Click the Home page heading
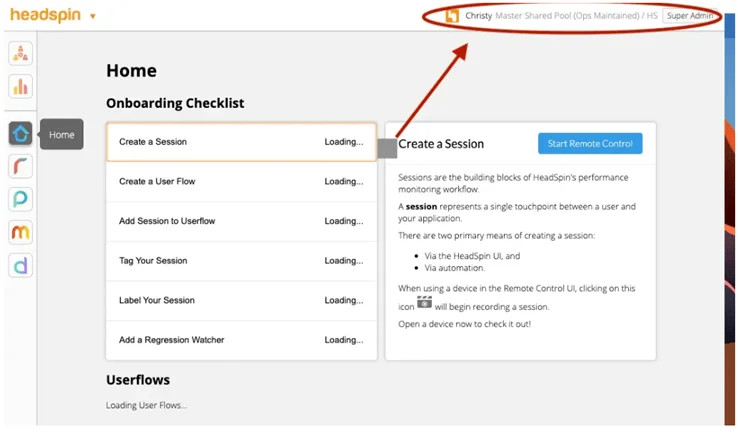The width and height of the screenshot is (738, 439). [x=131, y=71]
